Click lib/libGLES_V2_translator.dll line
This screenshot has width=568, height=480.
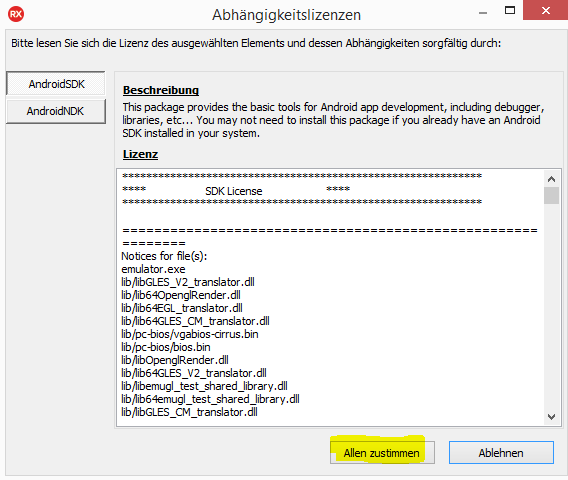pyautogui.click(x=188, y=282)
